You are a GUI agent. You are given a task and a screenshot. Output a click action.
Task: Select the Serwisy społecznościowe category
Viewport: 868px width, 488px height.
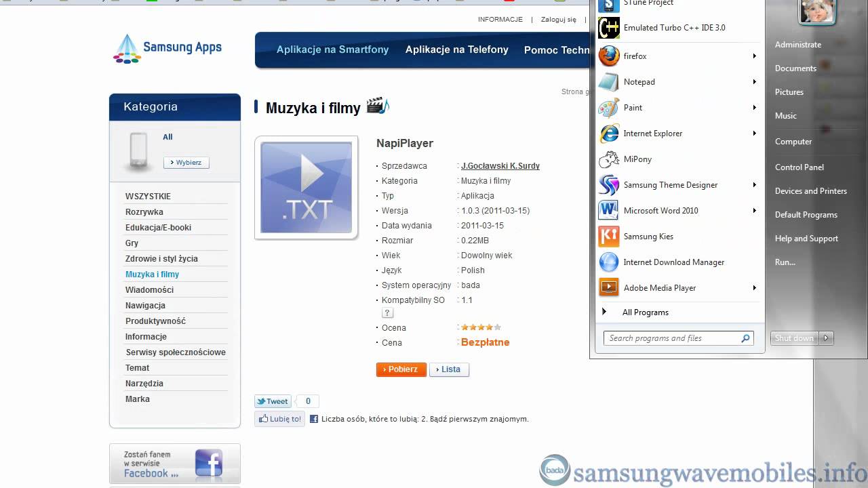(x=176, y=352)
